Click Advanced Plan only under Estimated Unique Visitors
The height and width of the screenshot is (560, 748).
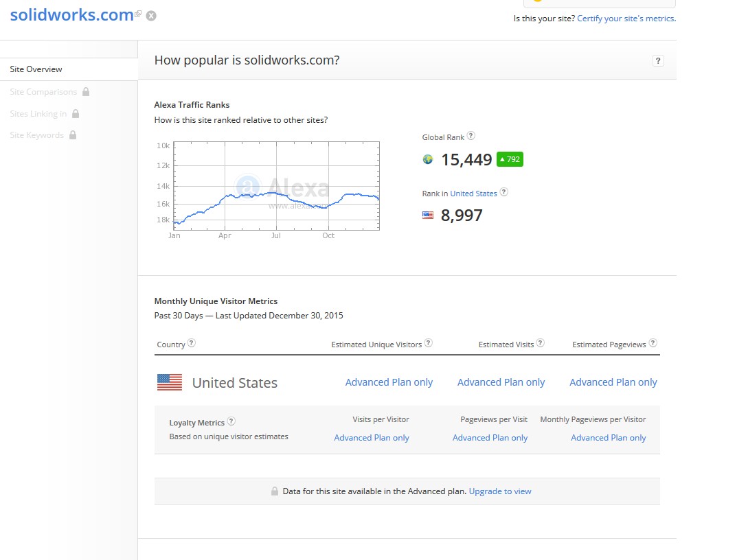pos(389,382)
